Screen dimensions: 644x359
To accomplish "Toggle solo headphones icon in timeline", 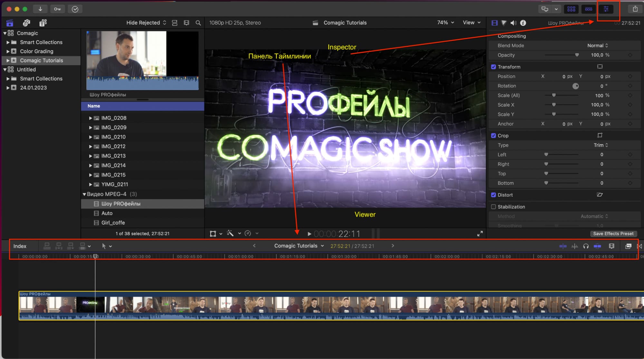I will click(586, 246).
